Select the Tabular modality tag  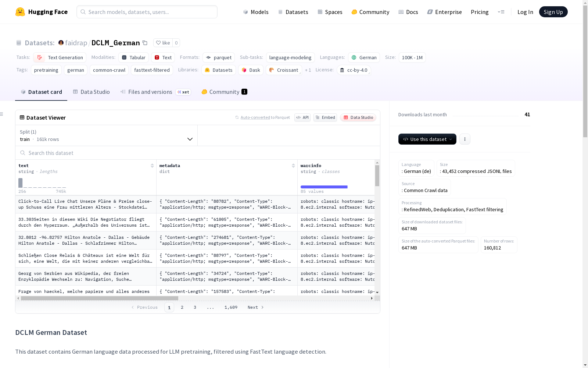(x=134, y=57)
